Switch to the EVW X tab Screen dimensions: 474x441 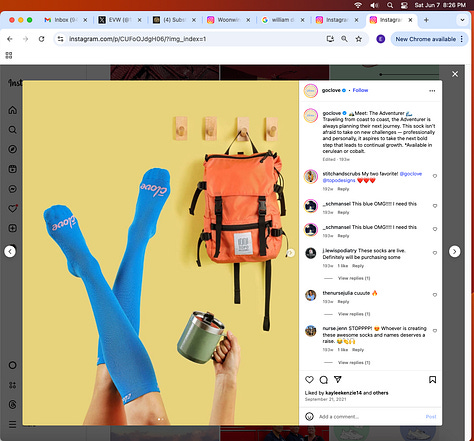(120, 20)
